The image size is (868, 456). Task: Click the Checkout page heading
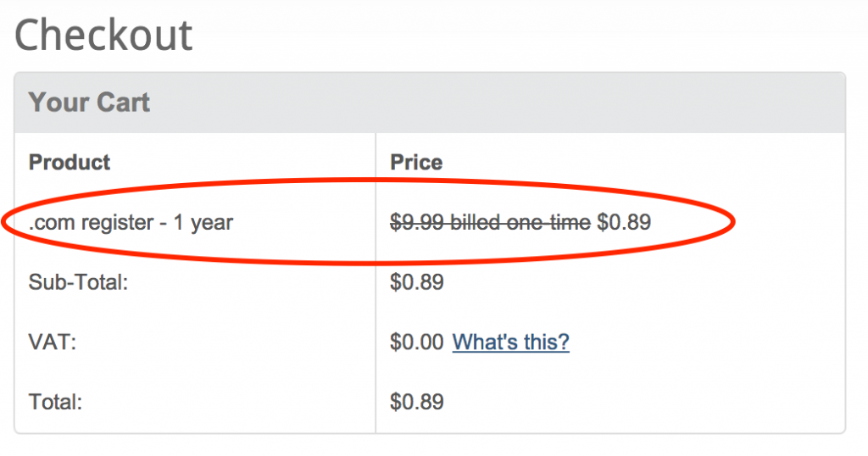pyautogui.click(x=103, y=35)
